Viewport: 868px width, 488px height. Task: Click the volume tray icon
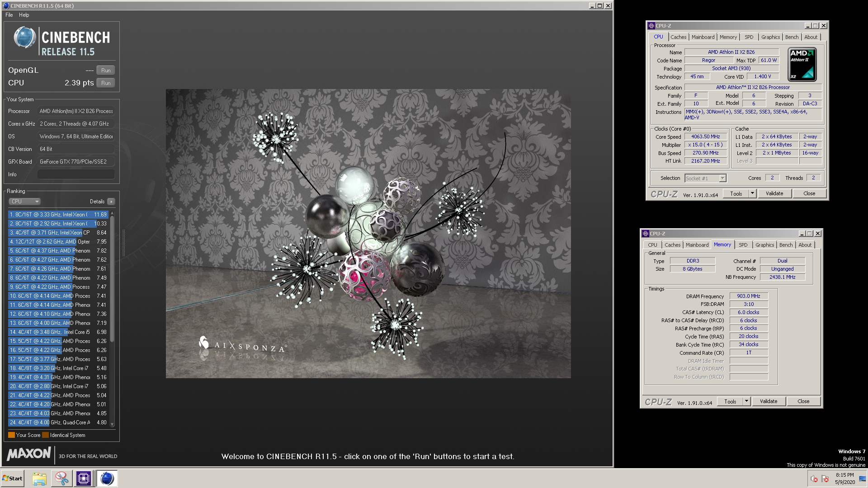pyautogui.click(x=814, y=479)
